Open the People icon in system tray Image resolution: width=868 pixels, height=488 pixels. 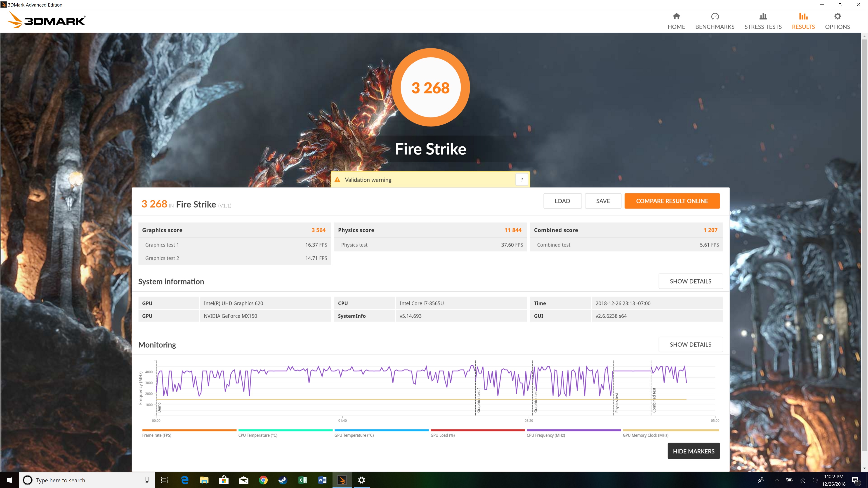(761, 480)
